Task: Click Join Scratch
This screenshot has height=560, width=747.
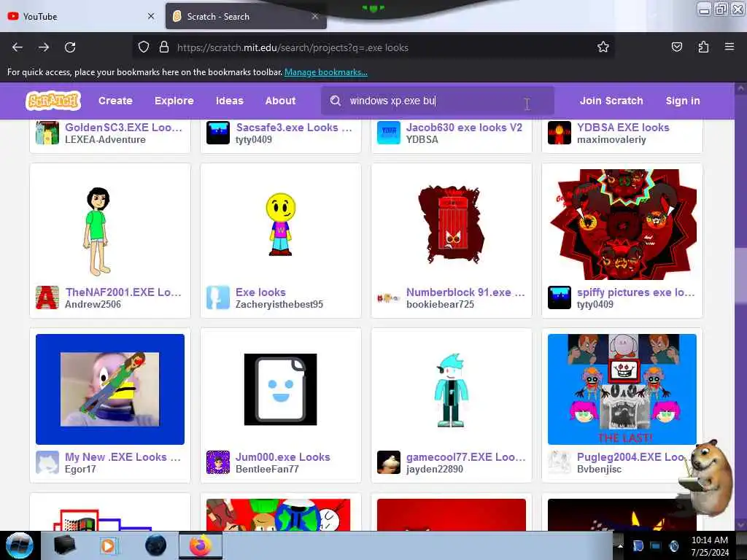Action: 611,101
